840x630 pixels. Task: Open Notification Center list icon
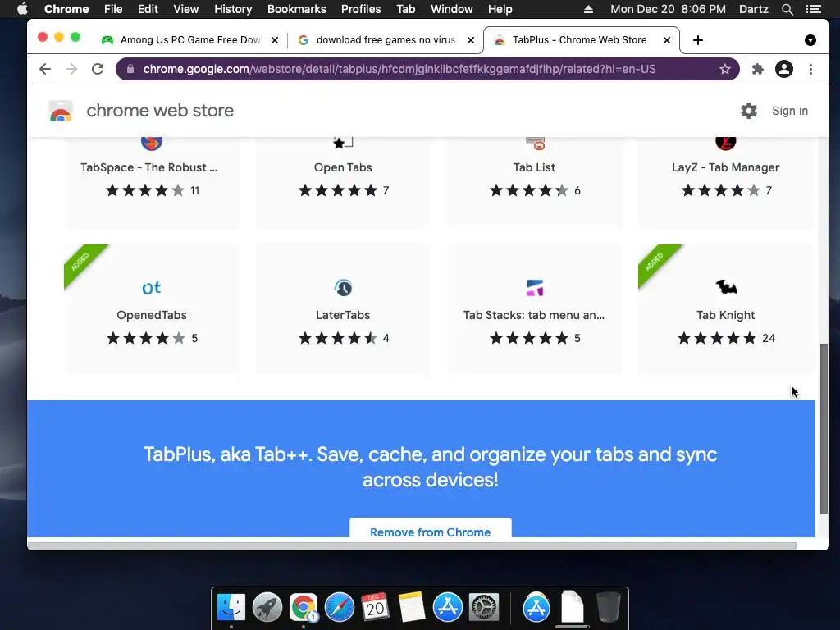click(x=813, y=9)
